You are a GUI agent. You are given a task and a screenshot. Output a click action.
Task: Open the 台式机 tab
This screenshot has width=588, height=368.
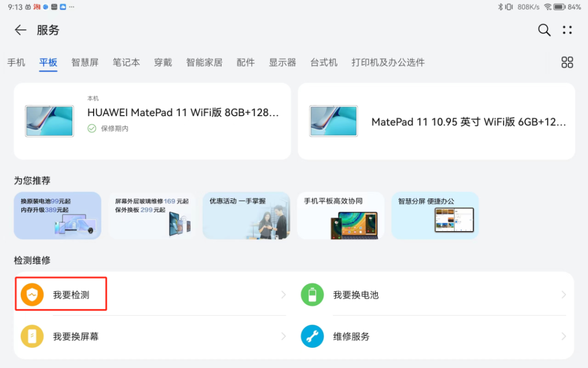coord(324,62)
